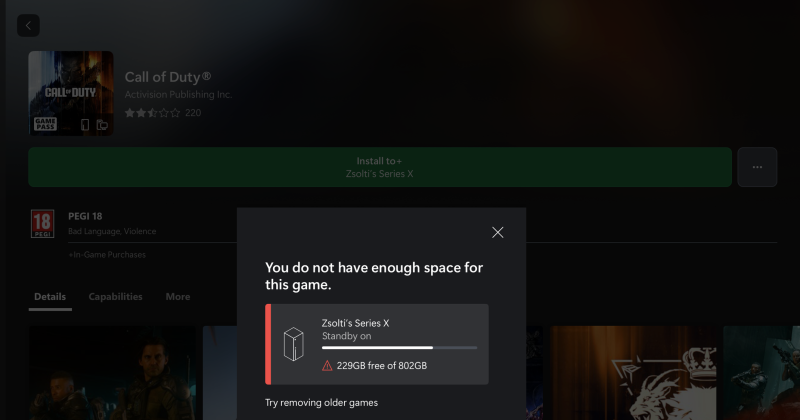Open the rightmost soldier screenshot thumbnail

[x=761, y=373]
